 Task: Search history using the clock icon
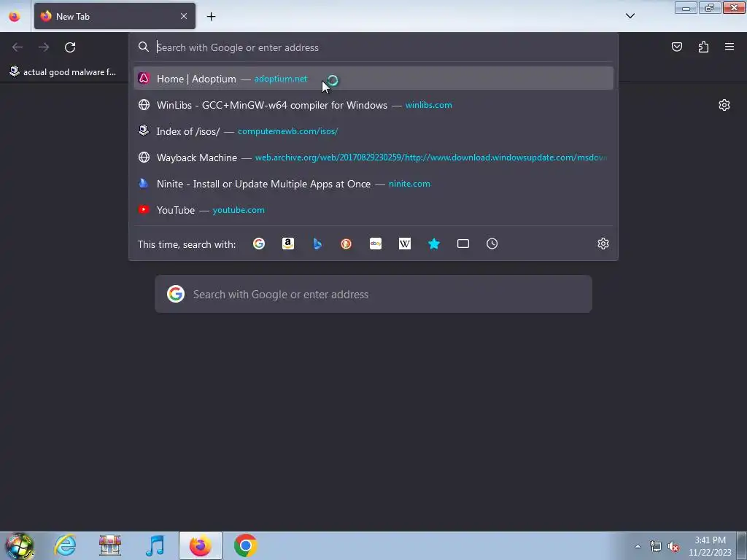click(492, 244)
